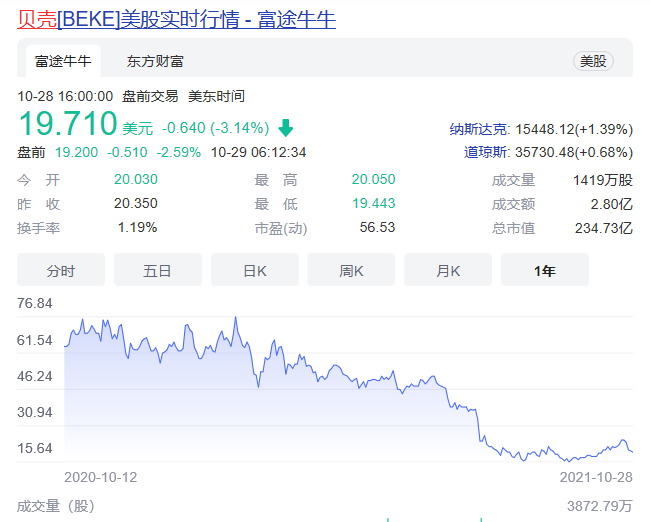Image resolution: width=650 pixels, height=522 pixels.
Task: Click the 成交量（股）chart label
Action: pyautogui.click(x=56, y=506)
